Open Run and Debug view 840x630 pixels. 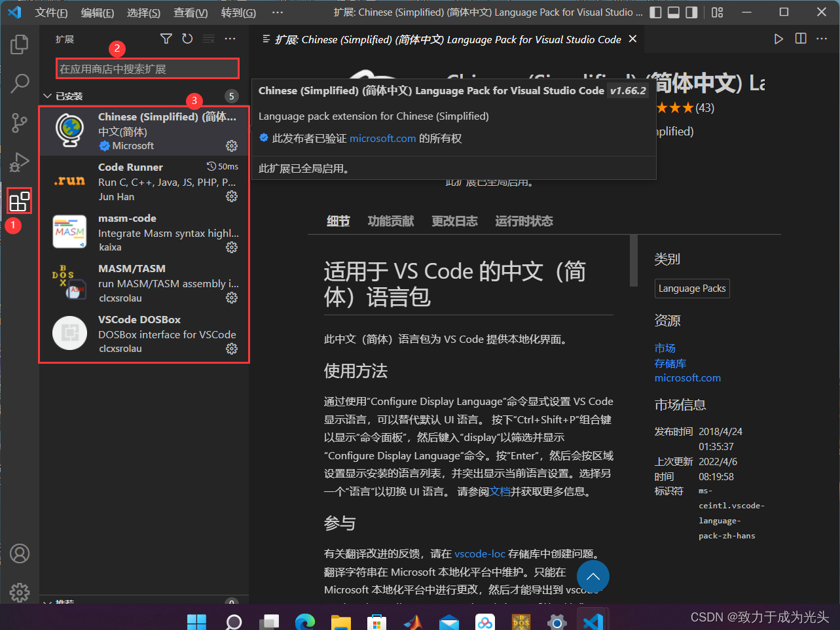pos(20,162)
